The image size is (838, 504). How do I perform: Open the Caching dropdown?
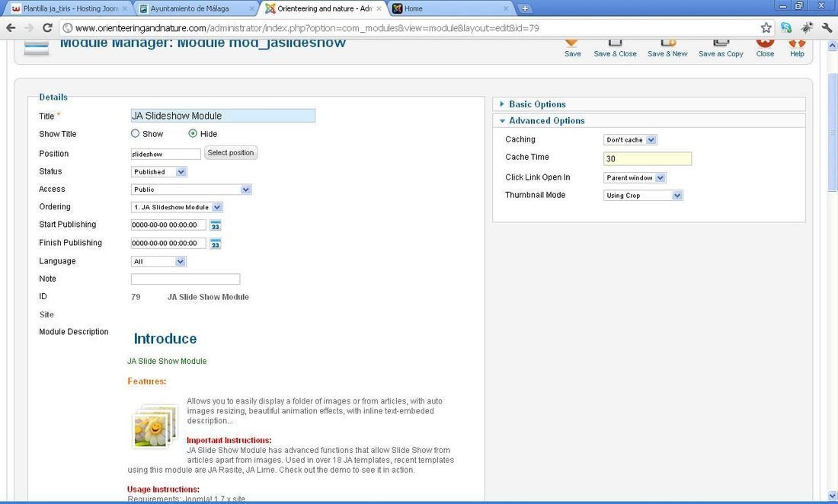(630, 140)
